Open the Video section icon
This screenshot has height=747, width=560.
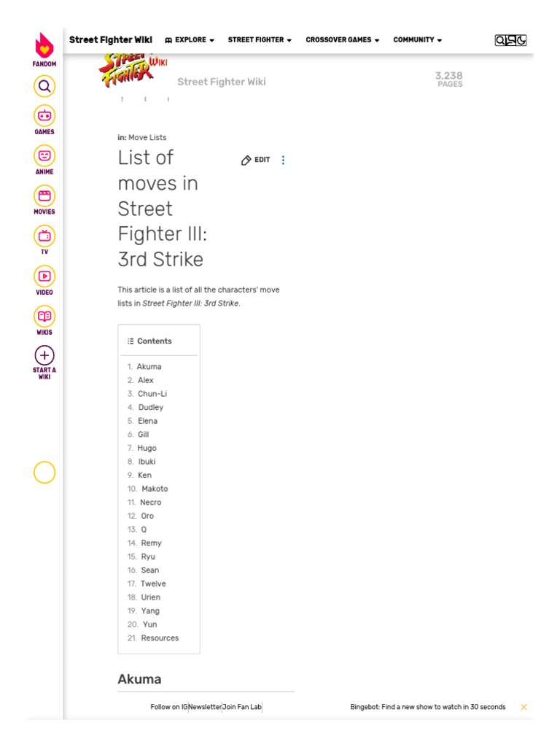(44, 276)
